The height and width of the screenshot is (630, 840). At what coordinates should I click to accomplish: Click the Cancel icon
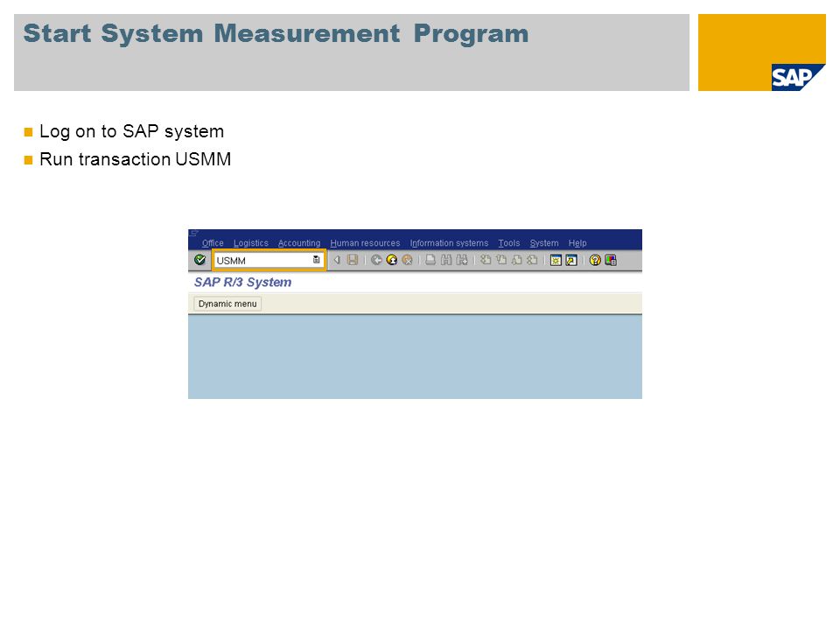tap(408, 261)
